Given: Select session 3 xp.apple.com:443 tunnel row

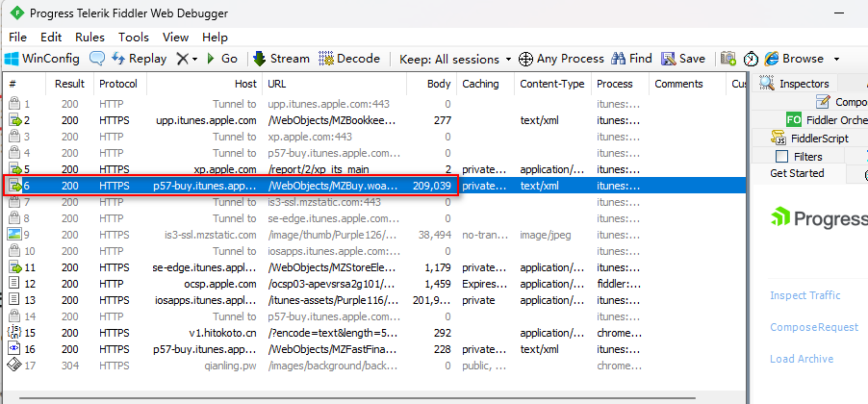Looking at the screenshot, I should pyautogui.click(x=373, y=137).
